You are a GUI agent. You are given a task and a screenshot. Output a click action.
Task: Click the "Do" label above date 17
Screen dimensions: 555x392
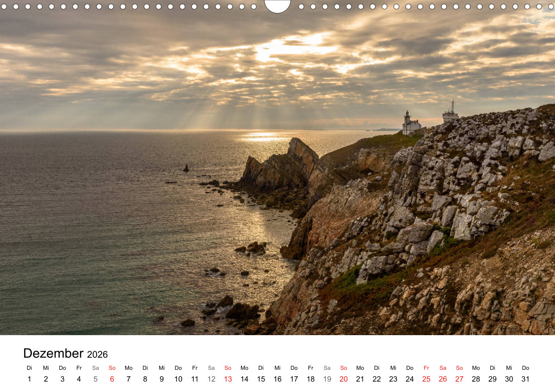(294, 368)
